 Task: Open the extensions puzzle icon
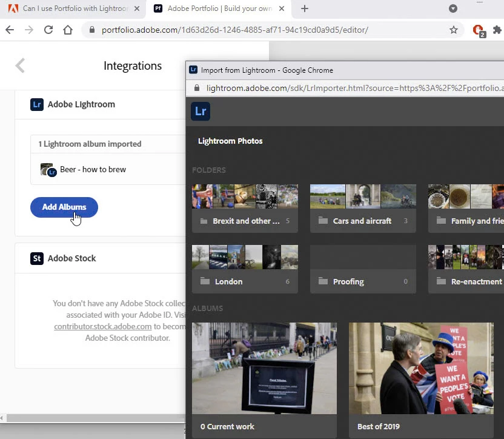pos(497,30)
